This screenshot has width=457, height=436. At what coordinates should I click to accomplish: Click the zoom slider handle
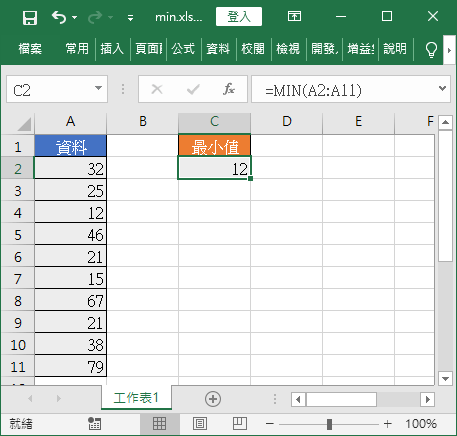pos(329,424)
